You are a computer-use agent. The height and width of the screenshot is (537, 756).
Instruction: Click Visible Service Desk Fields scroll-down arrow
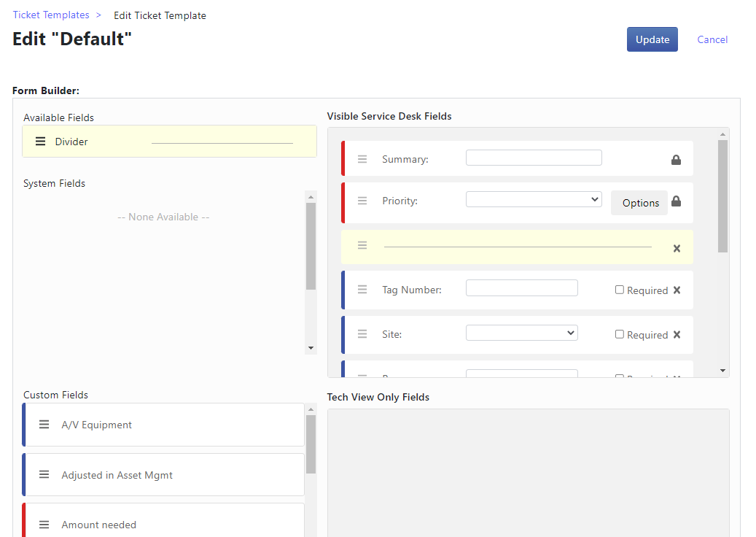(x=722, y=371)
